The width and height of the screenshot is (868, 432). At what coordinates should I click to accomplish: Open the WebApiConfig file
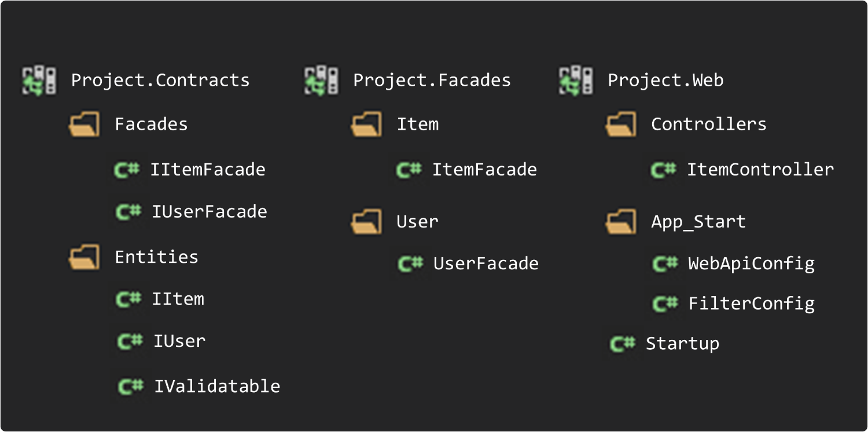[751, 264]
